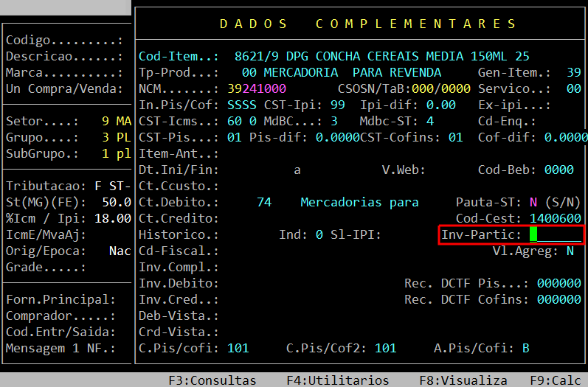Select the A.Pis/Cofi value B
Viewport: 588px width, 387px height.
click(x=525, y=348)
